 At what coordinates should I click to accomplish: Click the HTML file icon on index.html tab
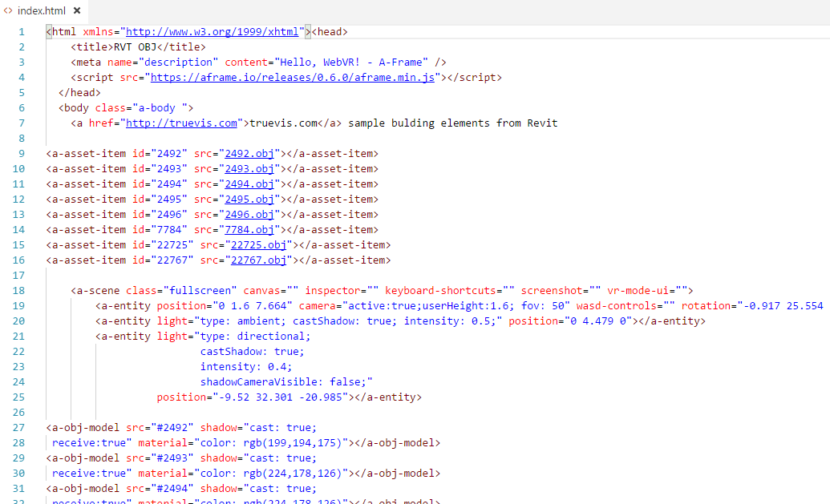(8, 10)
